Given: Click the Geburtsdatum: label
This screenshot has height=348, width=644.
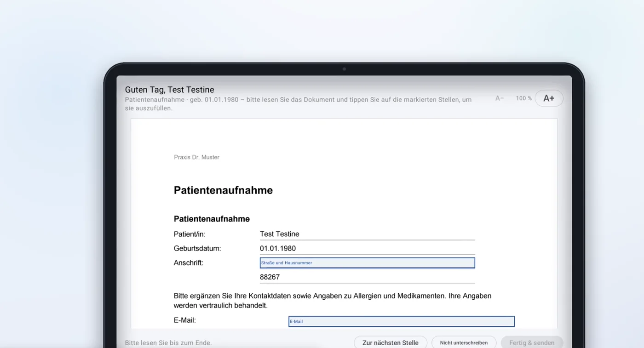Looking at the screenshot, I should click(197, 249).
